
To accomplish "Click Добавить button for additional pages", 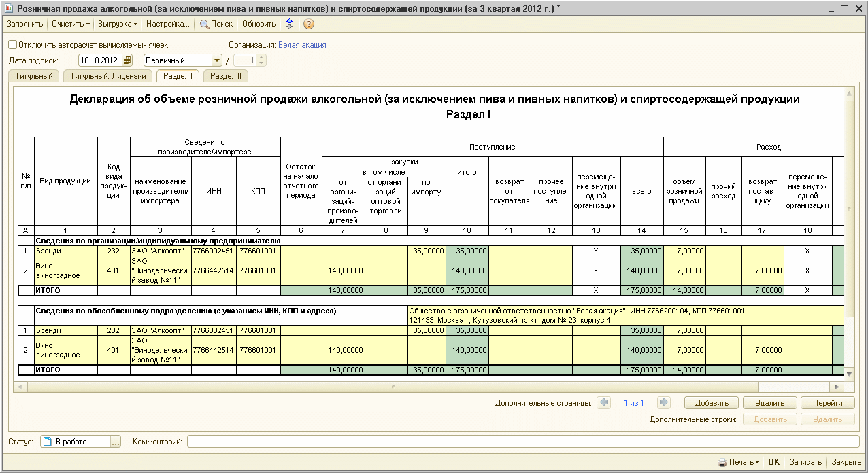I will pyautogui.click(x=712, y=403).
